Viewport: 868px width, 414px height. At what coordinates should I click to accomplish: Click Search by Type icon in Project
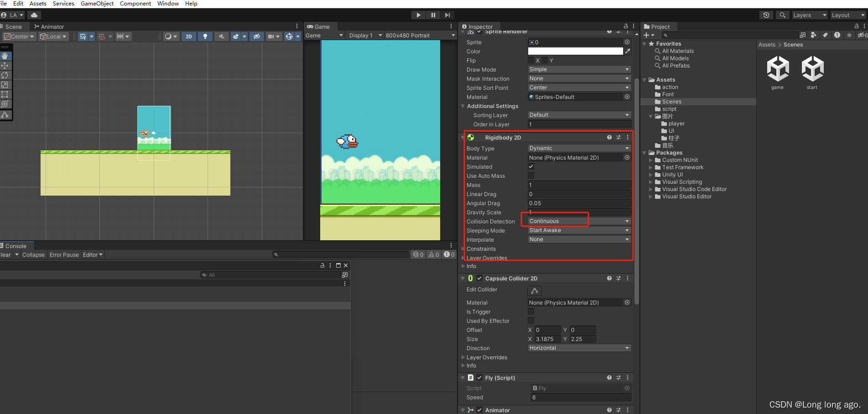point(814,35)
